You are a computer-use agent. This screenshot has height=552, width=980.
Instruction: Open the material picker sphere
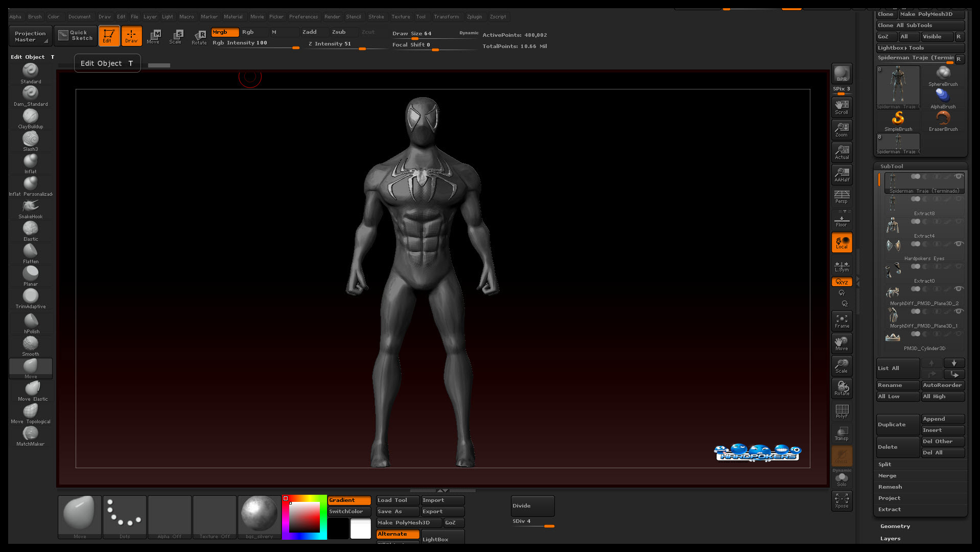(x=260, y=517)
